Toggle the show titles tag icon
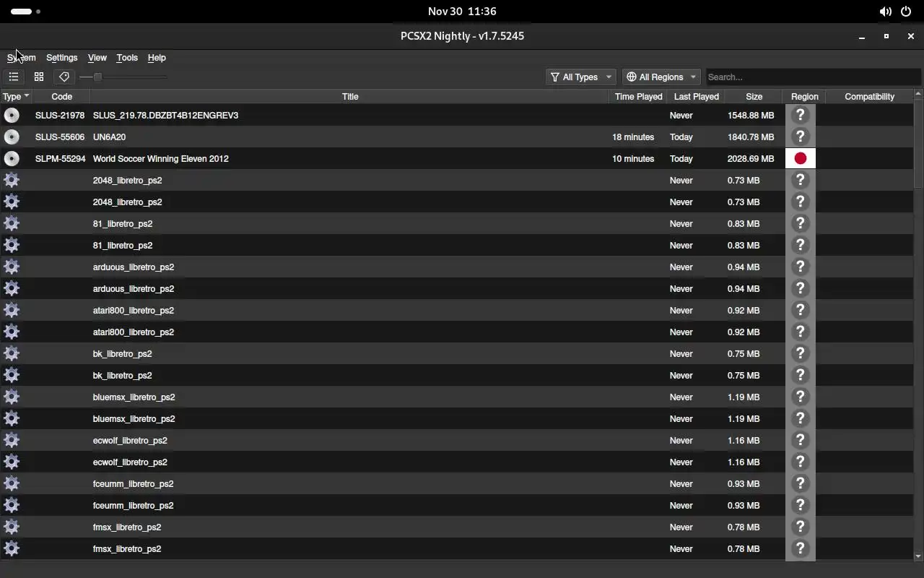The image size is (924, 578). (64, 77)
